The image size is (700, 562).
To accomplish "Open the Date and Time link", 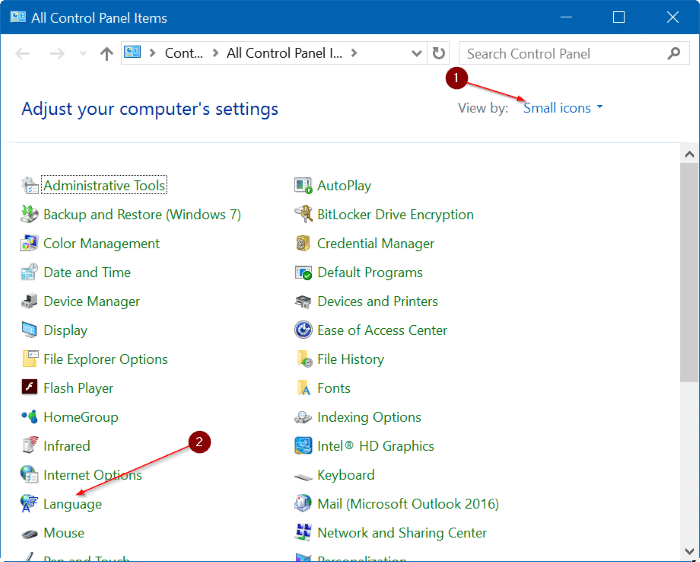I will (x=87, y=272).
